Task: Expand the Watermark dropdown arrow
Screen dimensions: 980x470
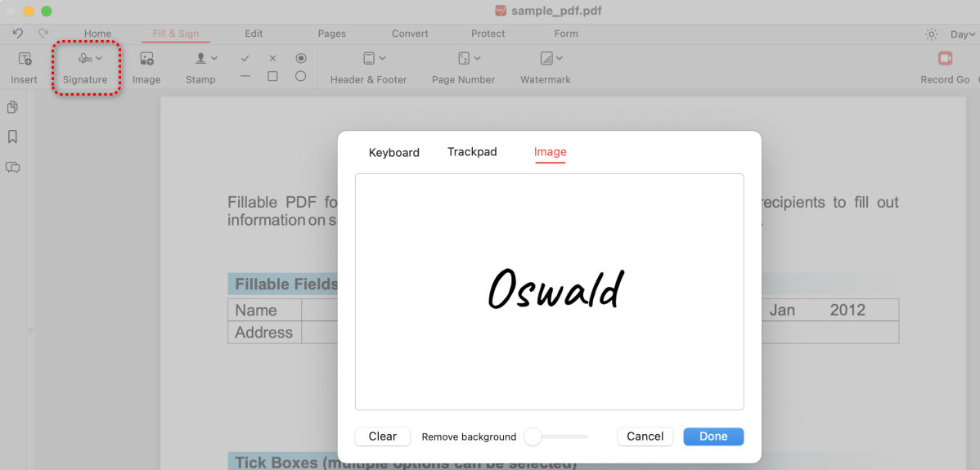Action: coord(559,58)
